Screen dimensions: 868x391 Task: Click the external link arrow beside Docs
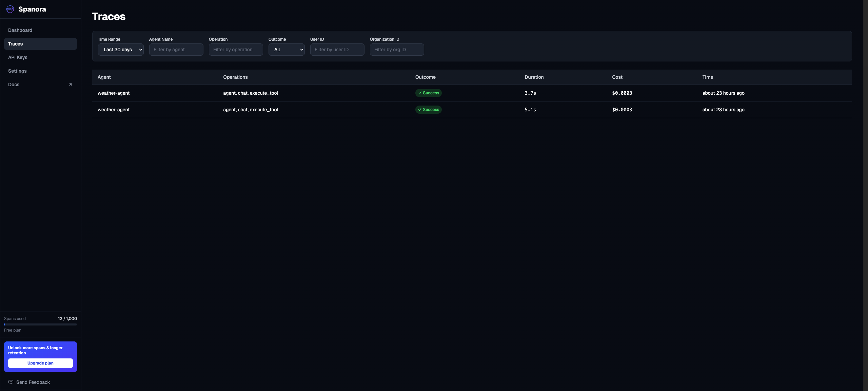tap(71, 84)
